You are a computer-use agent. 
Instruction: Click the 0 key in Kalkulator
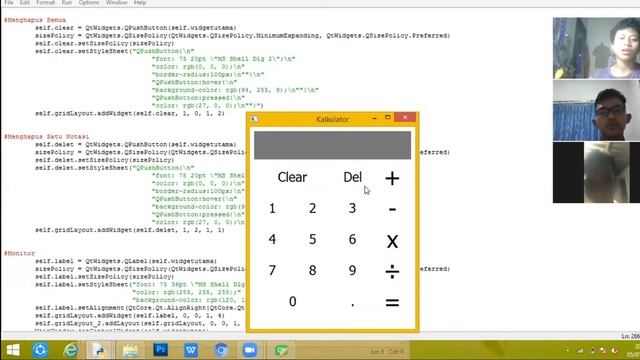click(x=292, y=302)
